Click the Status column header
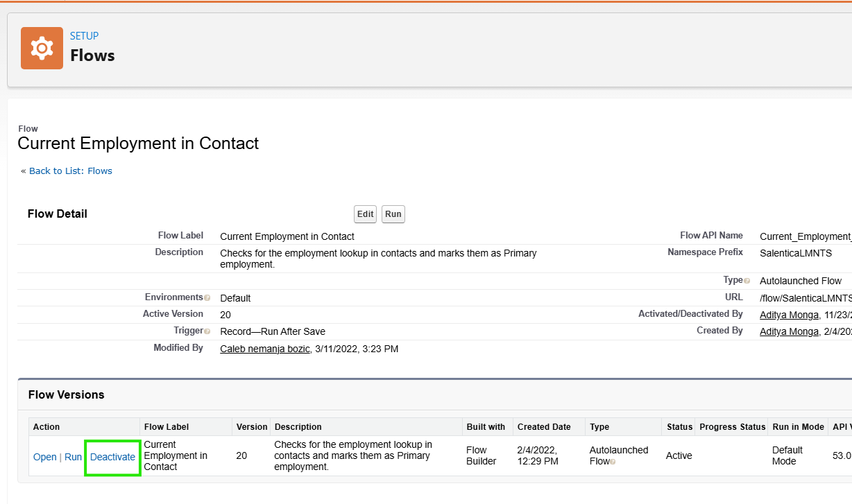Viewport: 852px width, 504px height. 679,427
